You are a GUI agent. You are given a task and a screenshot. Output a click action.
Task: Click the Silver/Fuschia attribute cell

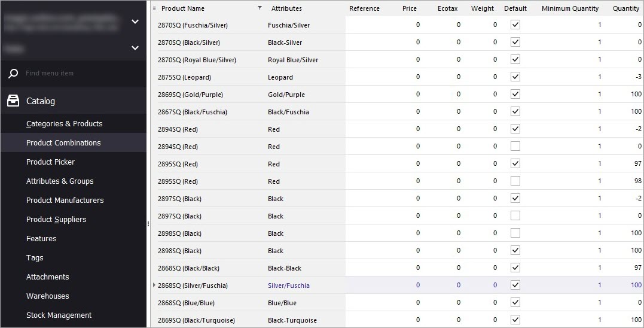(289, 286)
